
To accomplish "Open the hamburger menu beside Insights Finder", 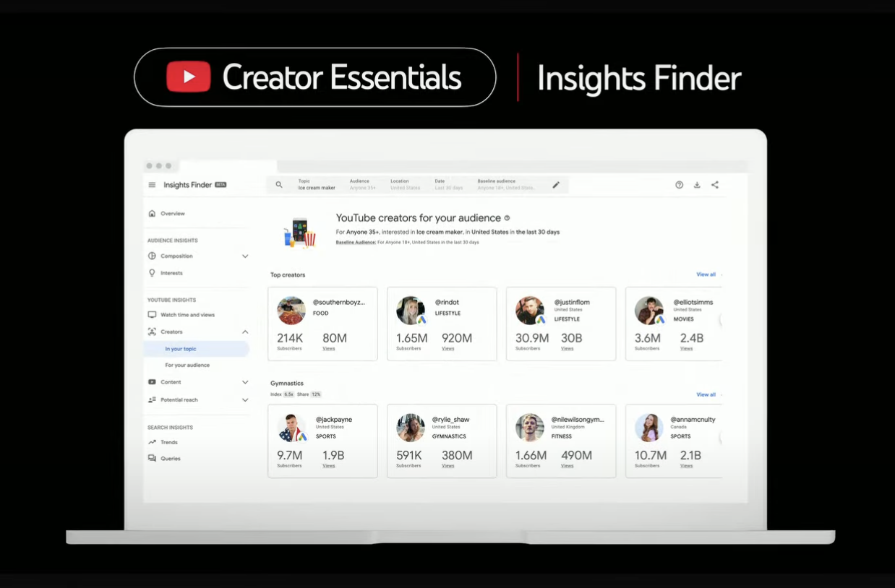I will coord(152,185).
